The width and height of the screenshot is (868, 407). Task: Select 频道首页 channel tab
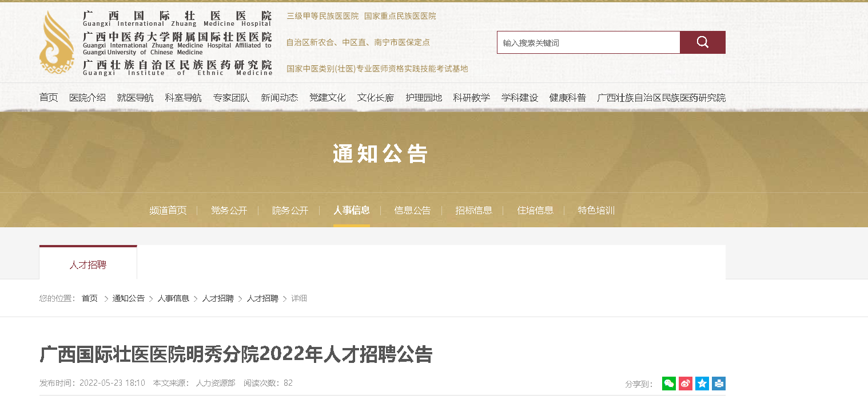pos(168,210)
